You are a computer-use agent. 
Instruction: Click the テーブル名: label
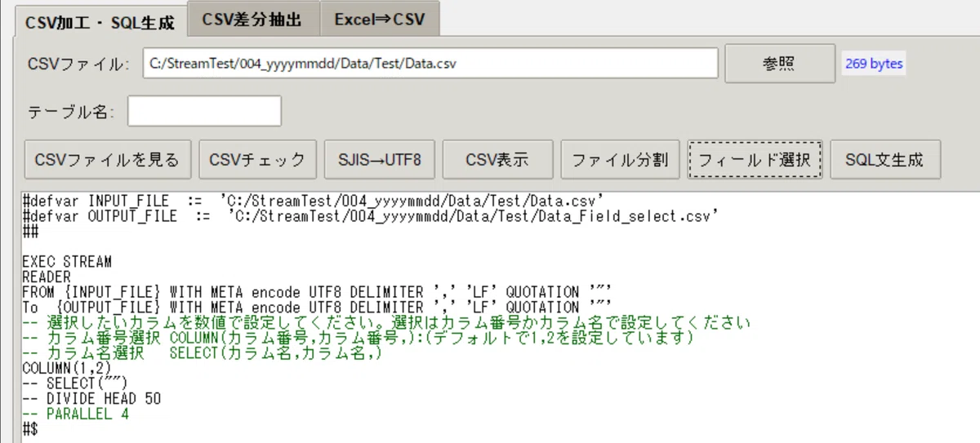coord(71,112)
